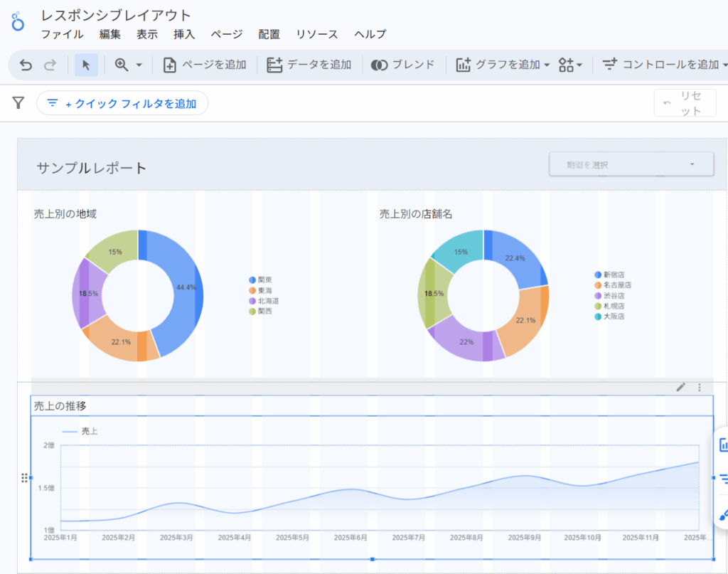728x574 pixels.
Task: Click the 新宿店 legend color dot
Action: [x=598, y=275]
